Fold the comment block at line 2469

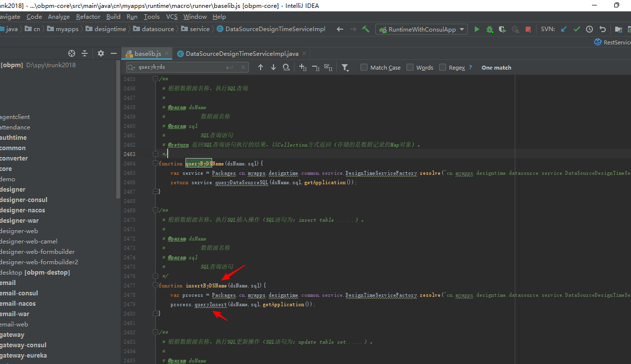click(x=155, y=210)
